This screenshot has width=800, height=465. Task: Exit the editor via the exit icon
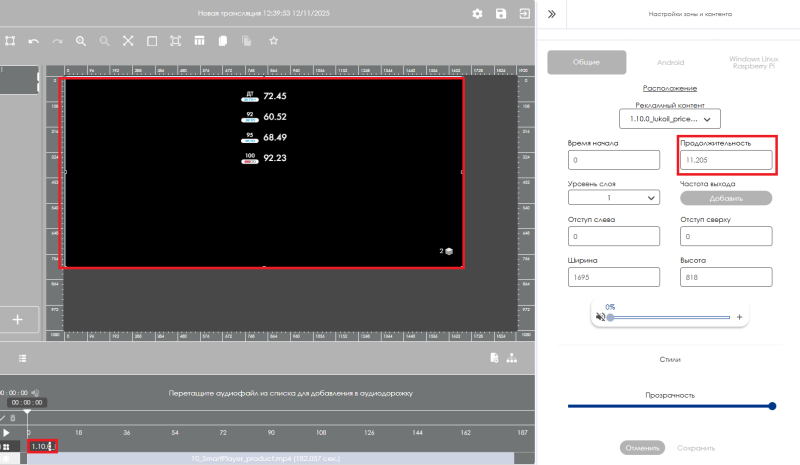(x=524, y=14)
